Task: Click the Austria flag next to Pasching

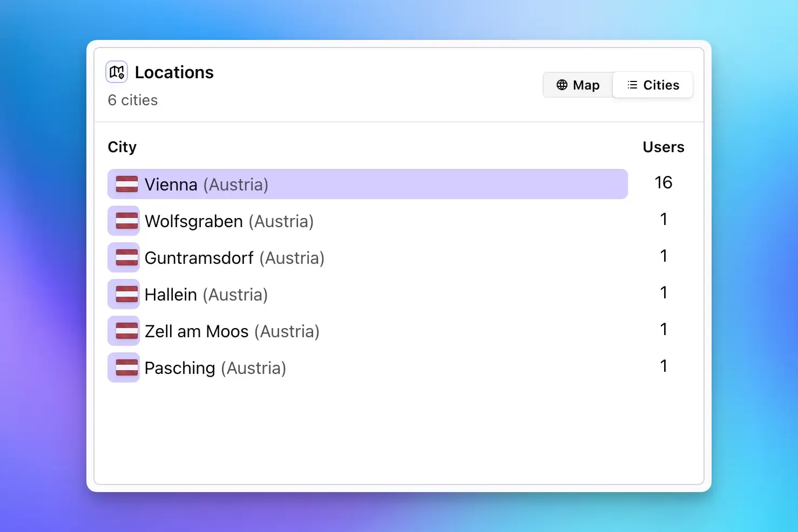Action: coord(124,367)
